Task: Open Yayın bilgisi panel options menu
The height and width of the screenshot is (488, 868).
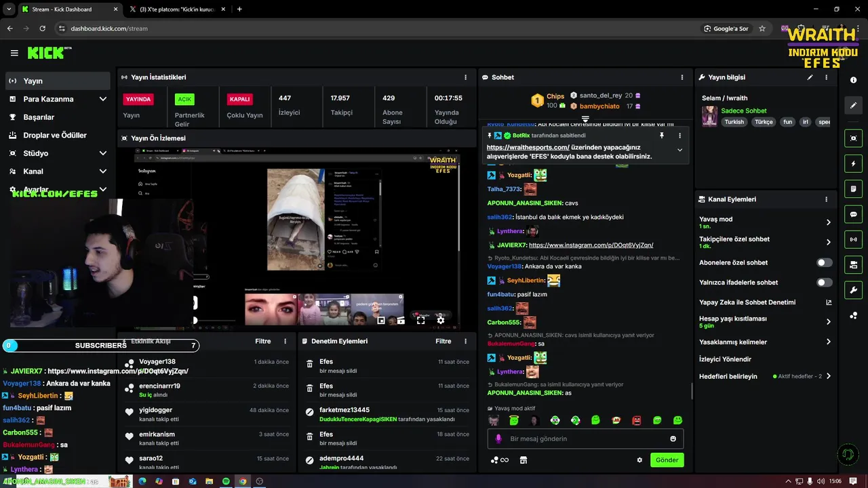Action: click(826, 77)
